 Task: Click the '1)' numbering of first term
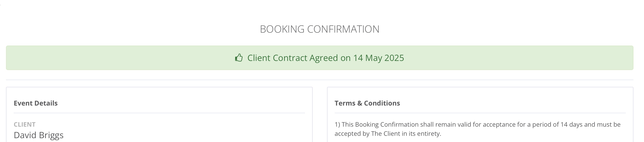point(337,124)
